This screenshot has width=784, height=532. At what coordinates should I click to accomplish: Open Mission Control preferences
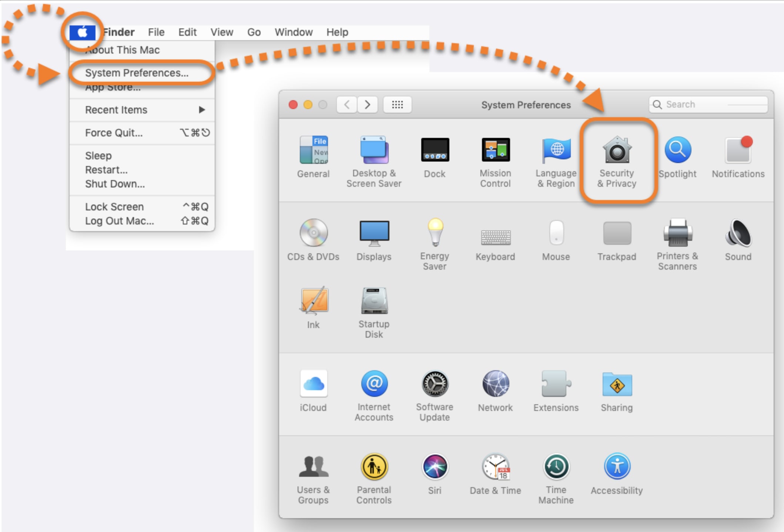[495, 151]
